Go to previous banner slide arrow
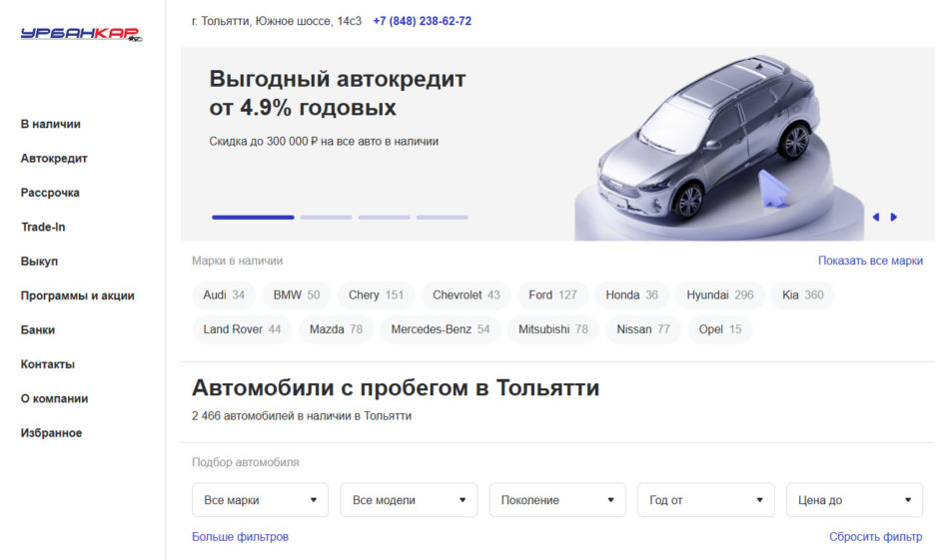The width and height of the screenshot is (949, 560). pos(876,217)
